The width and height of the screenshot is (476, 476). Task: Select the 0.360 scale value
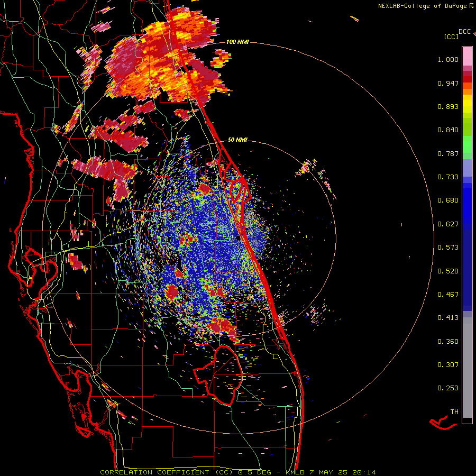(x=448, y=342)
